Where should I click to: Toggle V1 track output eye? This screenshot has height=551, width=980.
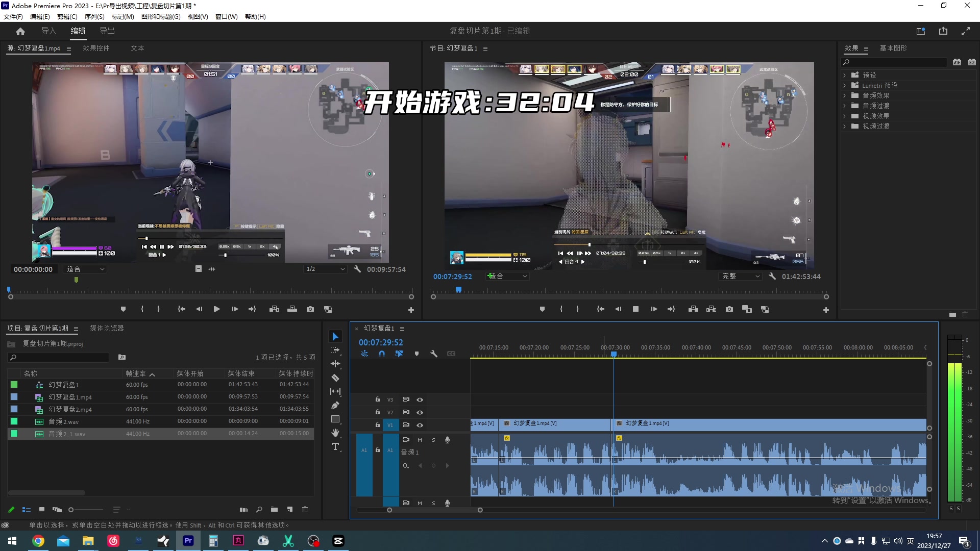click(420, 425)
